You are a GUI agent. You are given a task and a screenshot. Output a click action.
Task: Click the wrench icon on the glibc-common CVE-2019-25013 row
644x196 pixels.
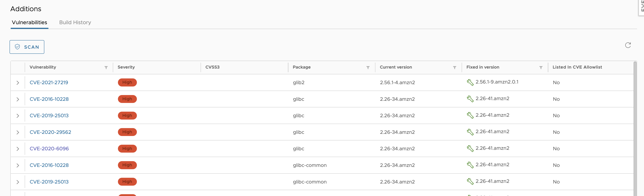[x=470, y=182]
